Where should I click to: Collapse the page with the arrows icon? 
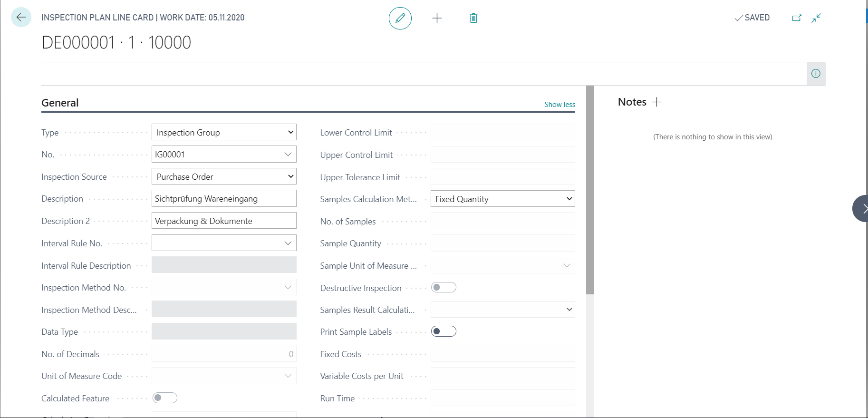[x=816, y=18]
